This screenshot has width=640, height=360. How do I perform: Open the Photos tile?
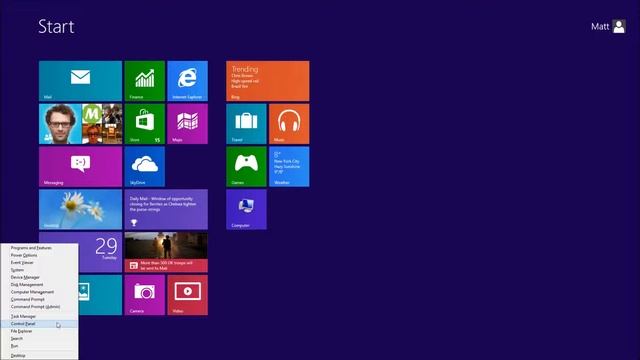pyautogui.click(x=100, y=295)
